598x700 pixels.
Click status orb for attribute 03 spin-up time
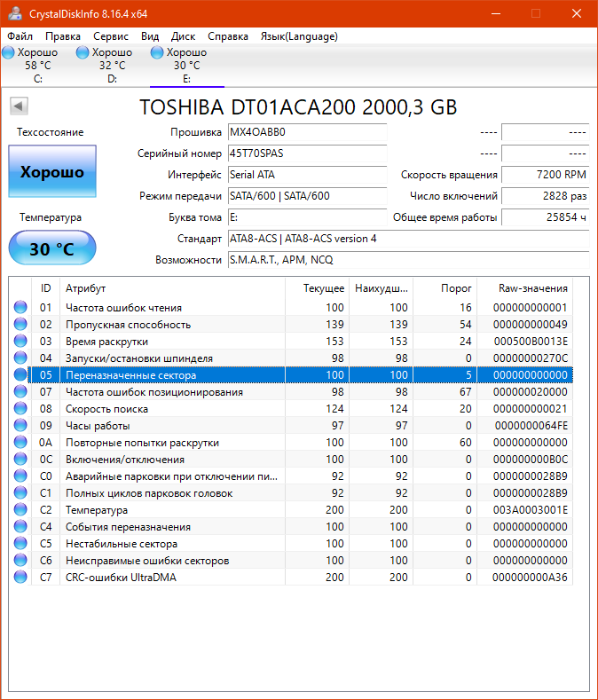[20, 341]
